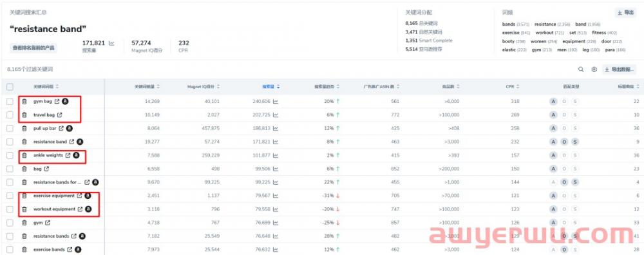Sort by 搜索量趋势 column

(x=327, y=87)
